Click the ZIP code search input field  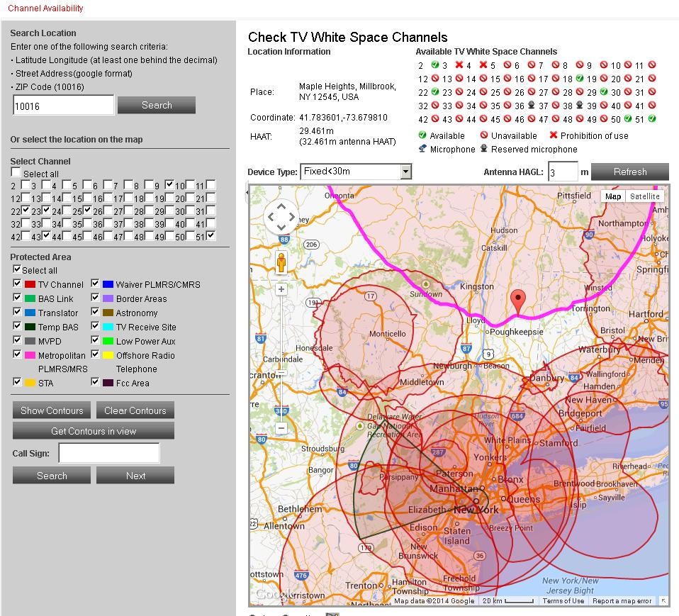(x=64, y=106)
